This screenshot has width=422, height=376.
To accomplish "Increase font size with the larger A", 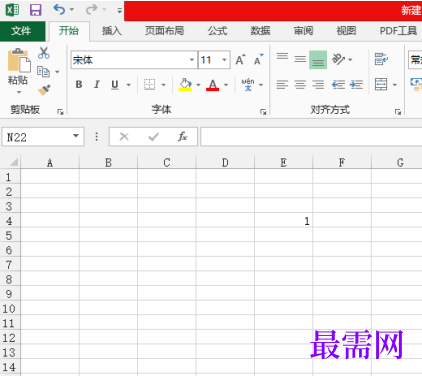I will click(240, 60).
